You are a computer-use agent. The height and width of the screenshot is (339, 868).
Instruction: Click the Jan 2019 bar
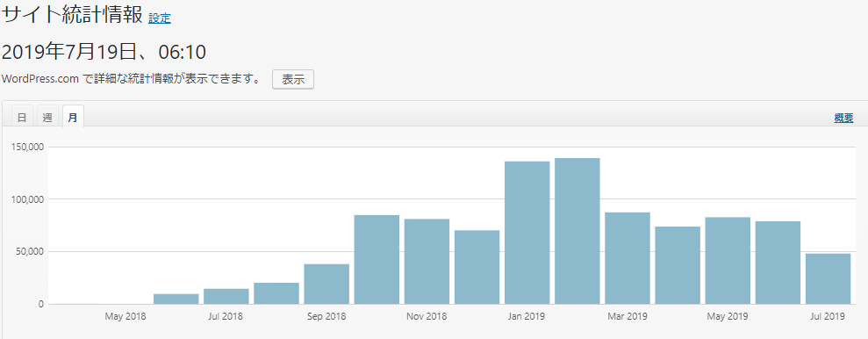pyautogui.click(x=527, y=233)
